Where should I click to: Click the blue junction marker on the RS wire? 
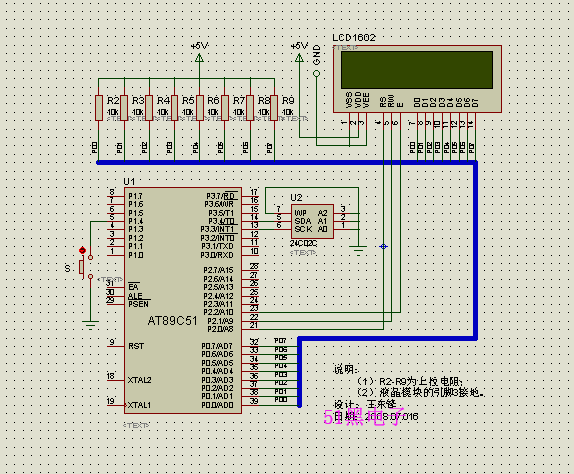(x=383, y=246)
